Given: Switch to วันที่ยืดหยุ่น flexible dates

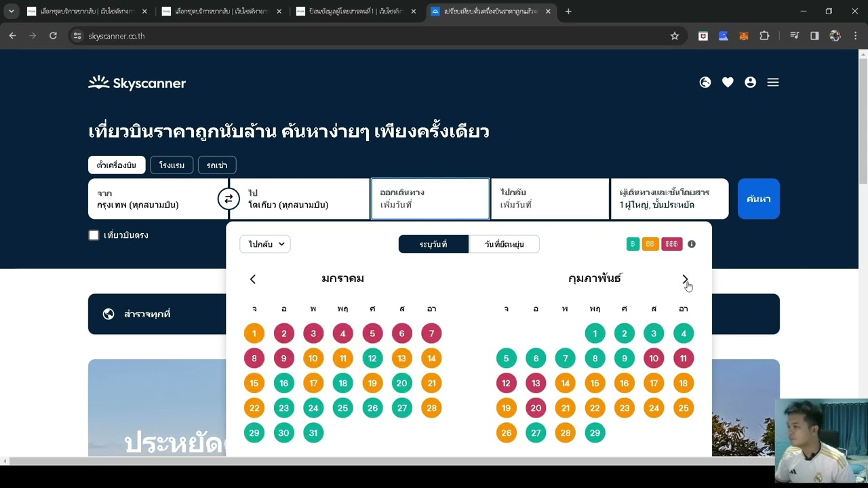Looking at the screenshot, I should [504, 244].
